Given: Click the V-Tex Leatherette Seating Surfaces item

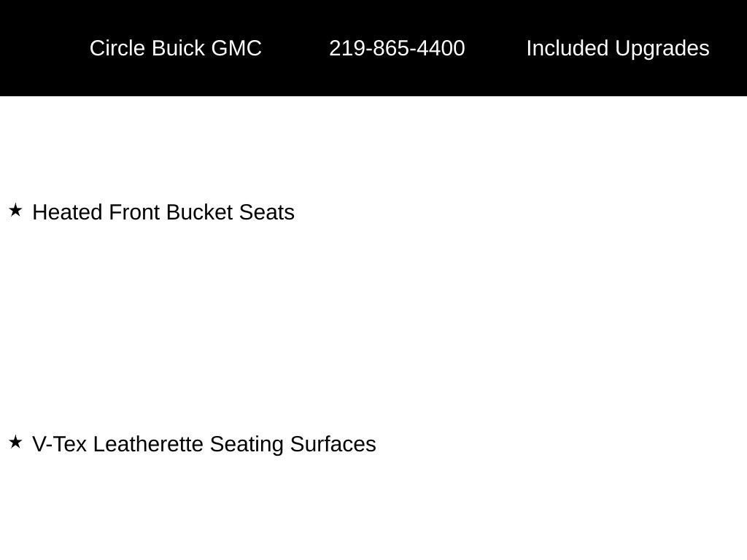Looking at the screenshot, I should click(x=204, y=444).
